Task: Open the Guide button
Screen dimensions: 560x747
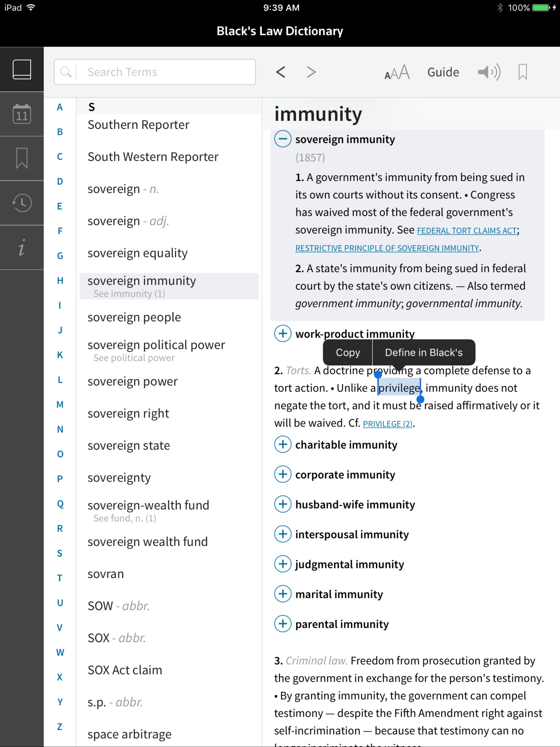Action: 443,72
